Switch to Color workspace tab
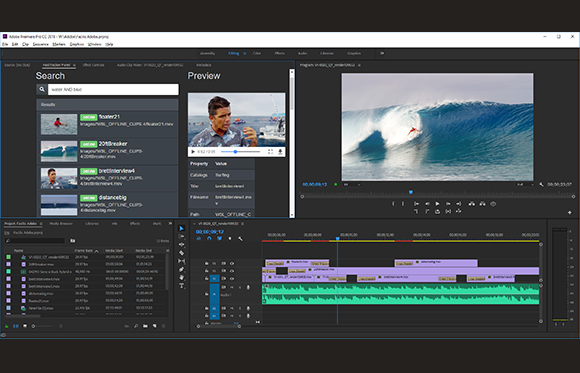Image resolution: width=580 pixels, height=373 pixels. coord(257,53)
